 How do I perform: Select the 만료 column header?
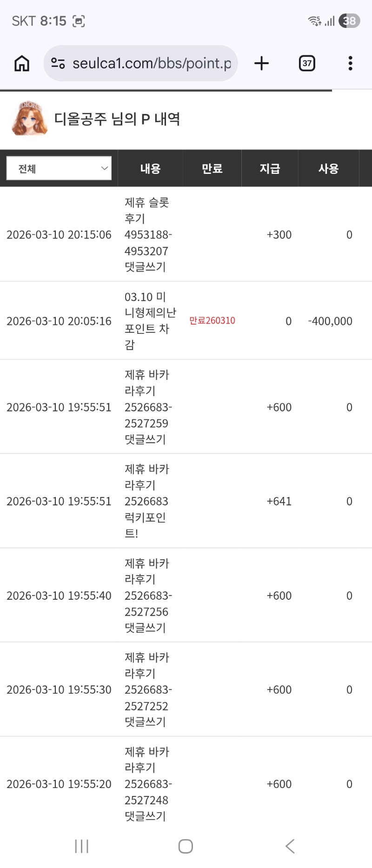point(212,168)
